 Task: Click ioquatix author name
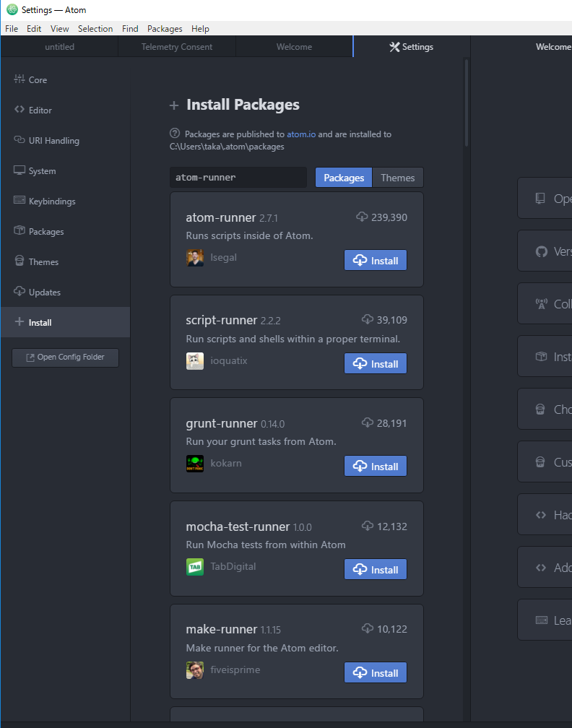coord(229,360)
